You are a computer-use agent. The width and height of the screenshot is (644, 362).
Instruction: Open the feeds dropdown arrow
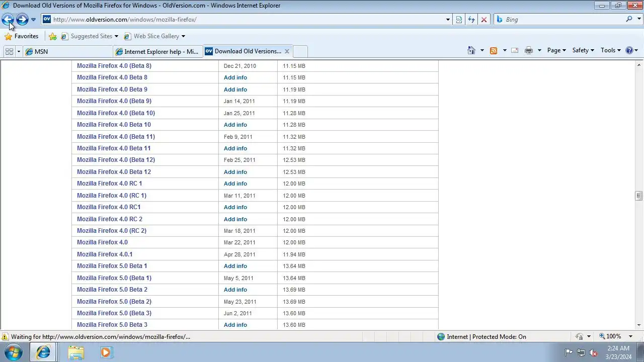[504, 50]
